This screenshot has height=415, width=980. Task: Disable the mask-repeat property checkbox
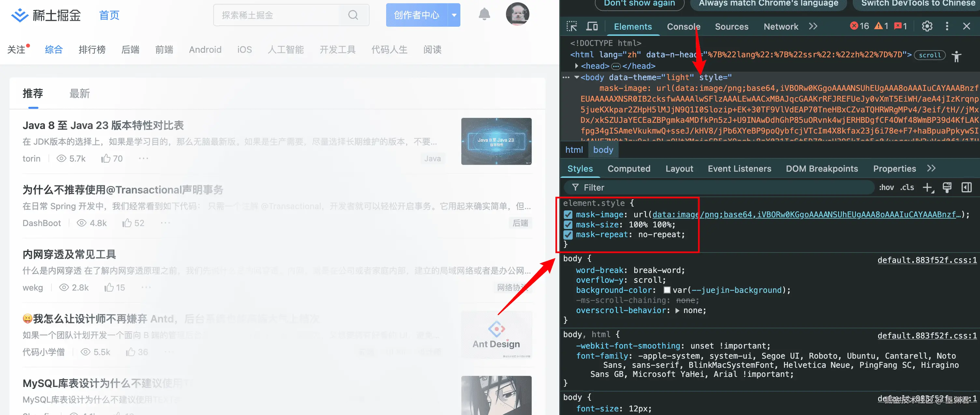568,235
